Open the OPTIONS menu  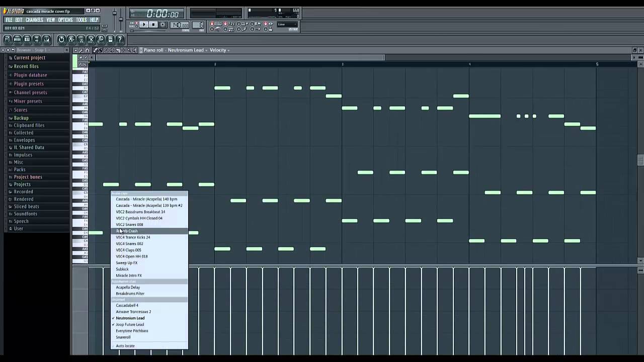65,20
